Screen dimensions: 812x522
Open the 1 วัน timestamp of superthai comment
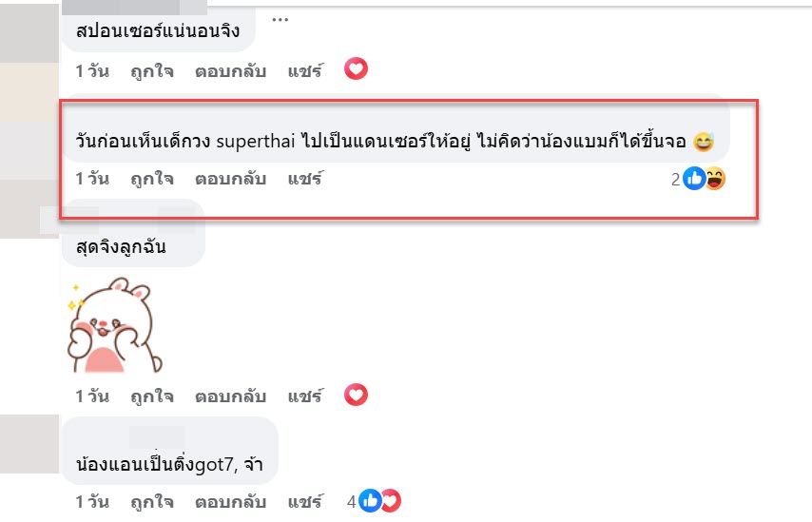pyautogui.click(x=92, y=178)
